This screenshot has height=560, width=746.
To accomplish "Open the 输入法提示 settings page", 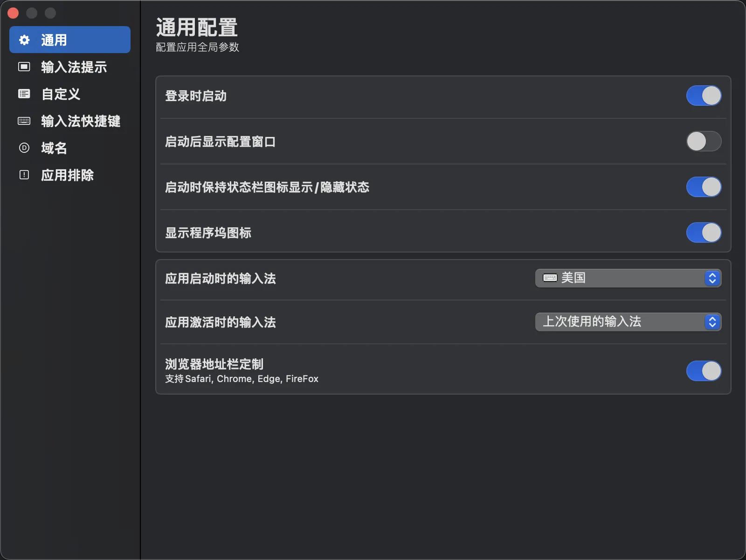I will coord(73,67).
